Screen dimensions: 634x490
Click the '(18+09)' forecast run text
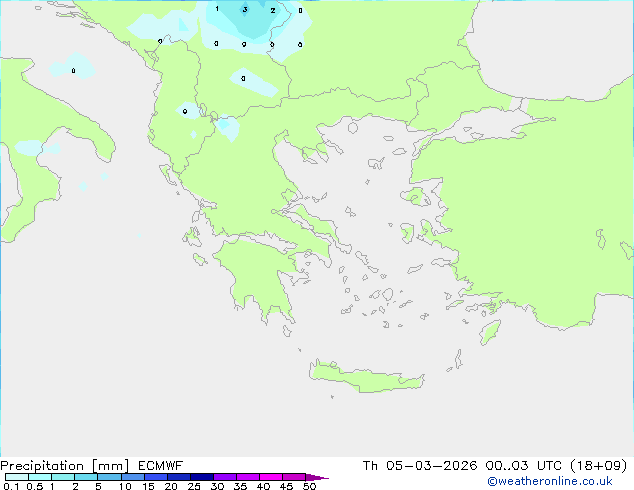pyautogui.click(x=598, y=466)
